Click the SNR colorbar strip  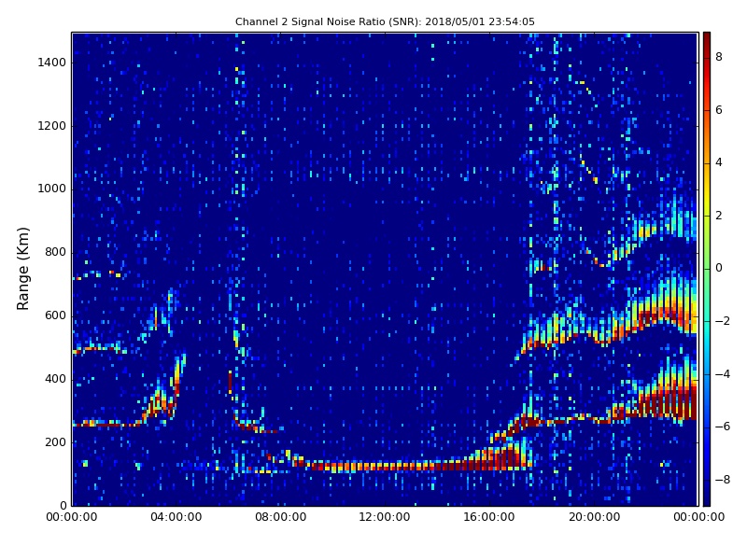coord(707,269)
